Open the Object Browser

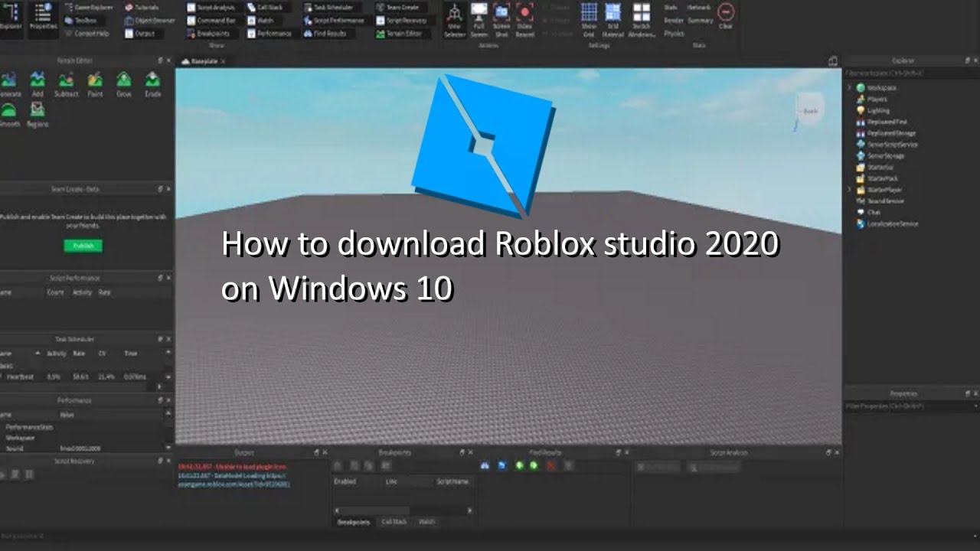[x=149, y=21]
